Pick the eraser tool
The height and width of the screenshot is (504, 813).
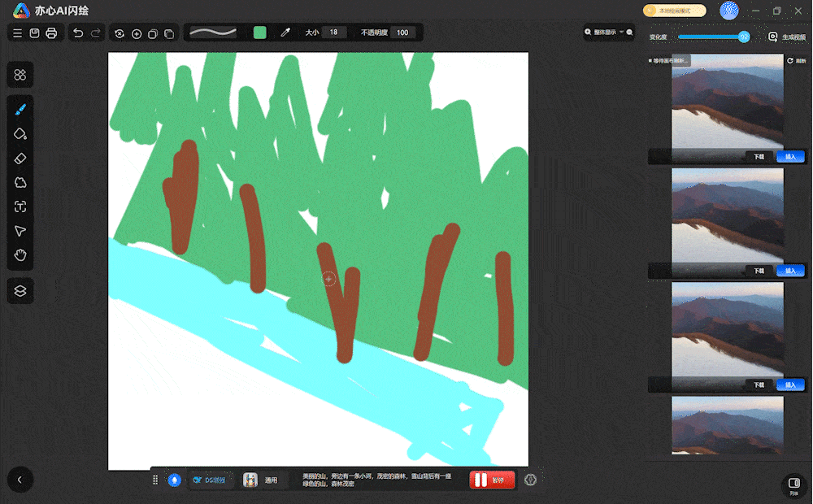click(x=21, y=158)
